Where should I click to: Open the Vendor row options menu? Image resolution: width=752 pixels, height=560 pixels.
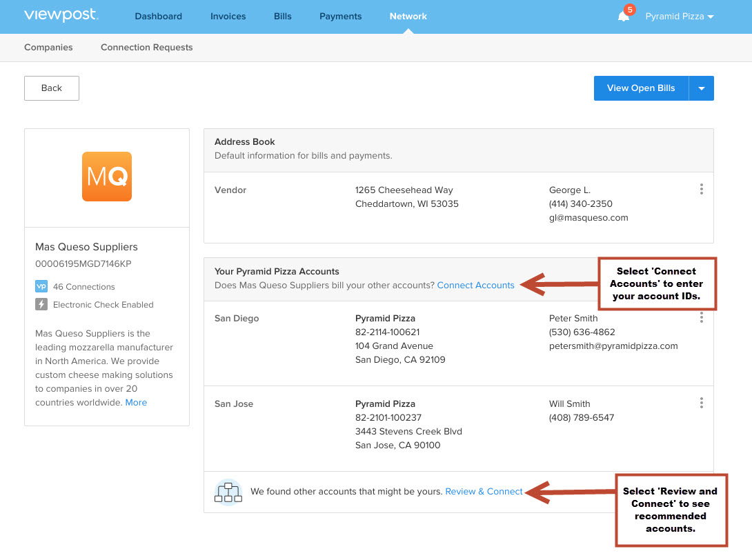pos(701,189)
